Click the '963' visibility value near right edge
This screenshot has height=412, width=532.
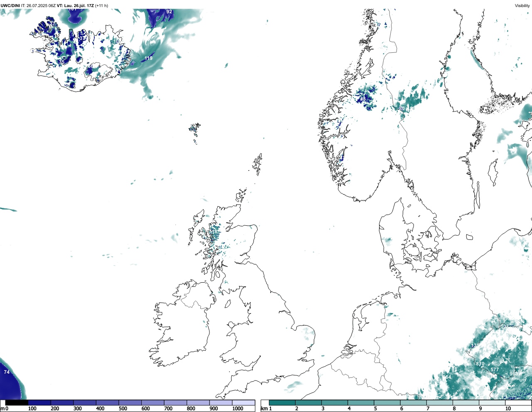point(514,374)
